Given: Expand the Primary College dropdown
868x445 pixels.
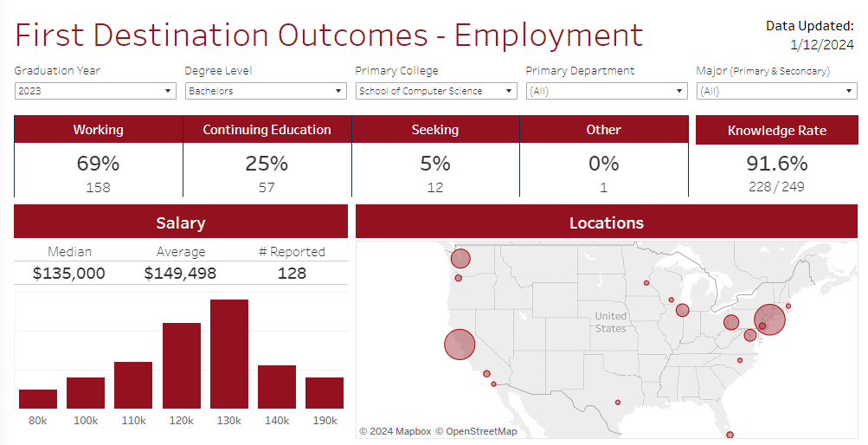Looking at the screenshot, I should click(436, 91).
